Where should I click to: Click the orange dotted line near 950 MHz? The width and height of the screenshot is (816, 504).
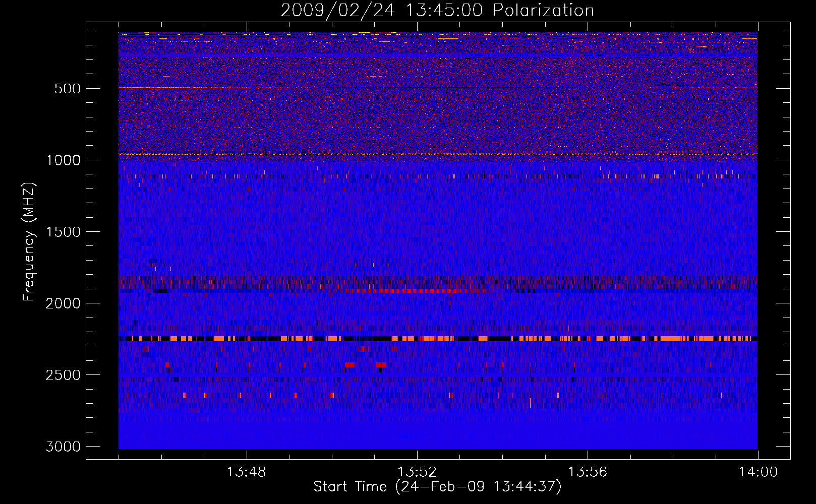(438, 154)
